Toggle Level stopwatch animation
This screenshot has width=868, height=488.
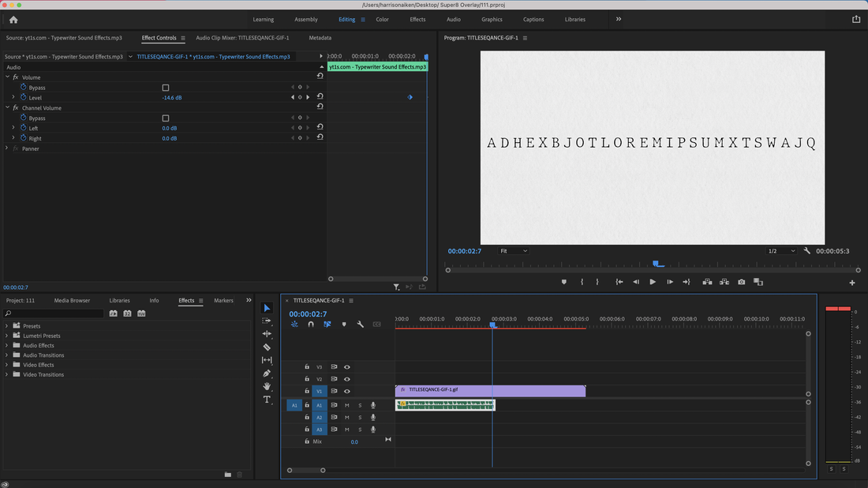(x=23, y=97)
